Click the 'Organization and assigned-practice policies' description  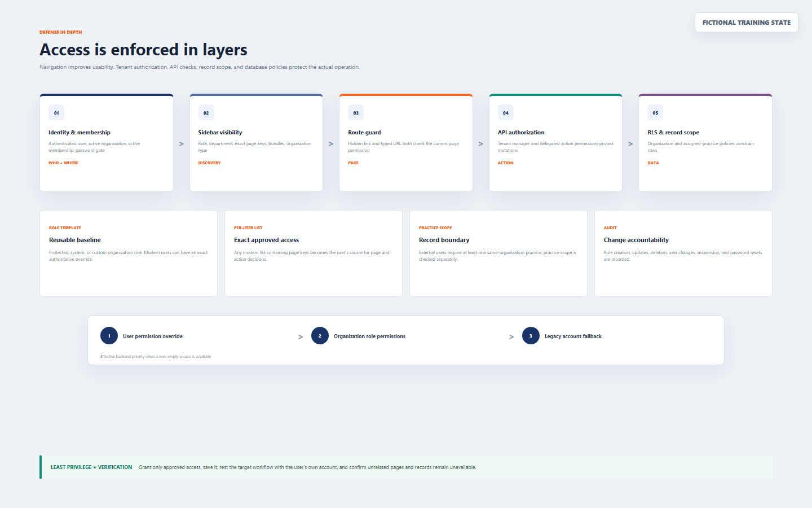[701, 147]
